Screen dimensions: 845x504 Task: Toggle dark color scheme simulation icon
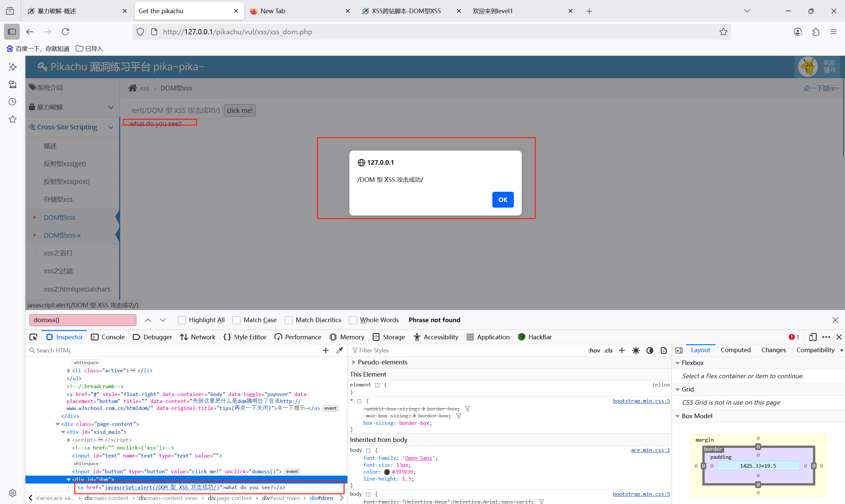(x=650, y=350)
